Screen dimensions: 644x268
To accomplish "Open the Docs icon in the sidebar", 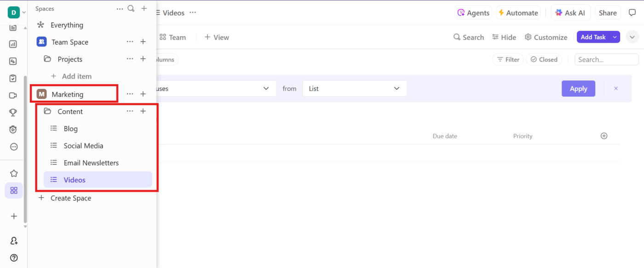I will pyautogui.click(x=13, y=27).
